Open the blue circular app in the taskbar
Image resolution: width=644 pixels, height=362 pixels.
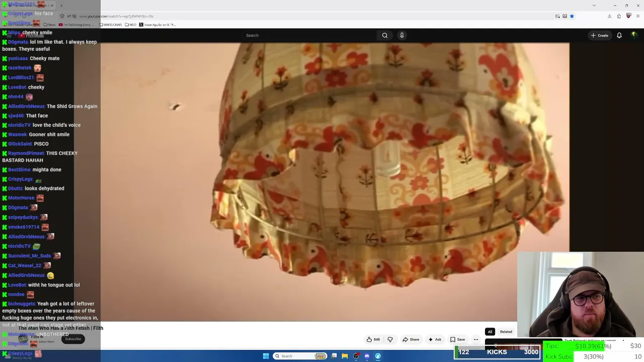pyautogui.click(x=378, y=356)
